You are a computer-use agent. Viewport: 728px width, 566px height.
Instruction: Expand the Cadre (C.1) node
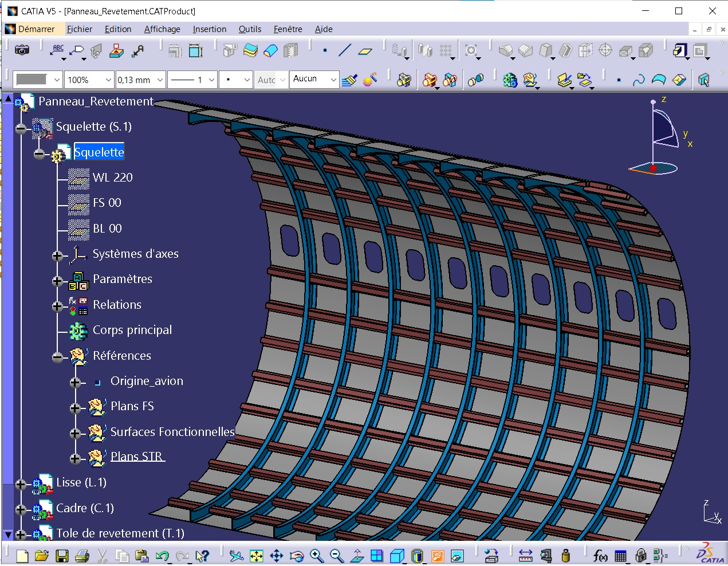coord(21,509)
